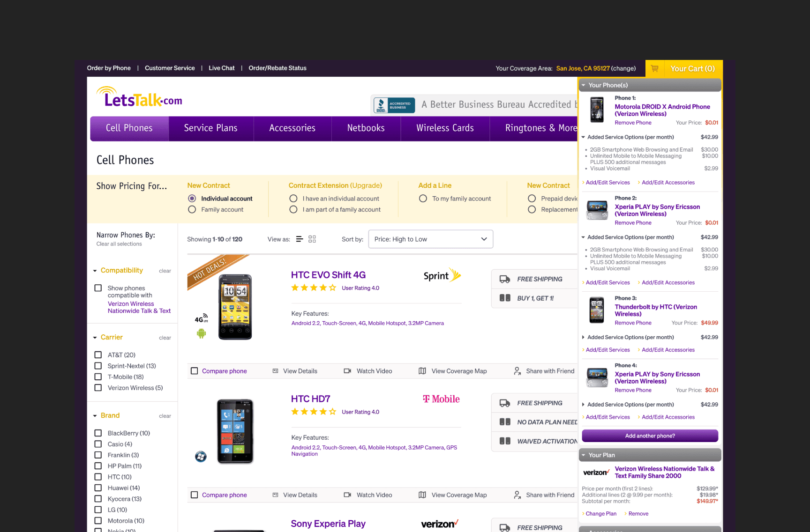Switch to grid view icon
The width and height of the screenshot is (810, 532).
coord(312,239)
